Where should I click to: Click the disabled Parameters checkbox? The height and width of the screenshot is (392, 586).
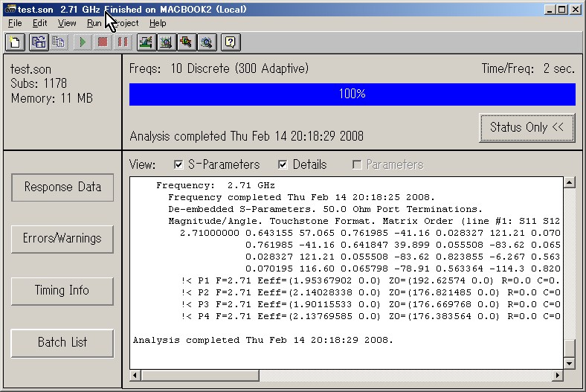point(357,164)
